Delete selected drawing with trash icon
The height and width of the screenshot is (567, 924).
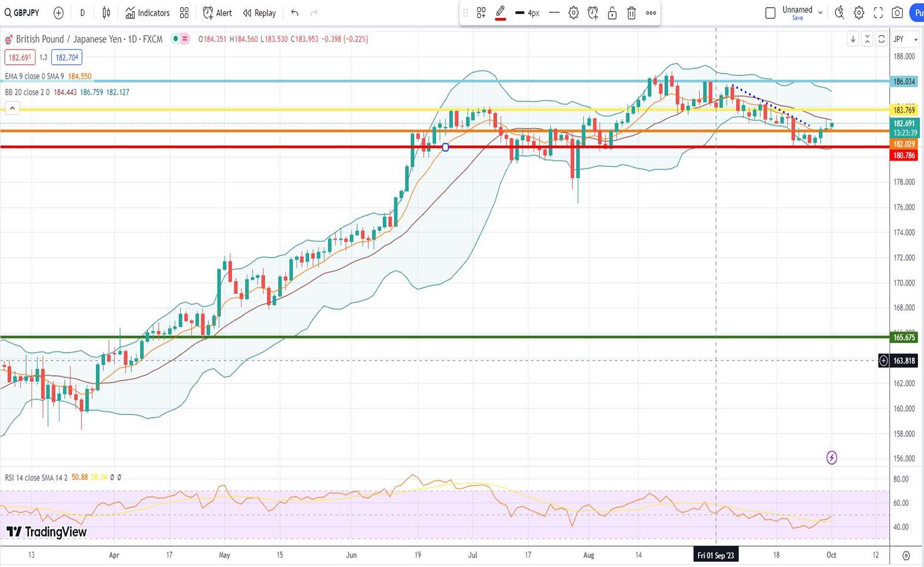pos(632,12)
